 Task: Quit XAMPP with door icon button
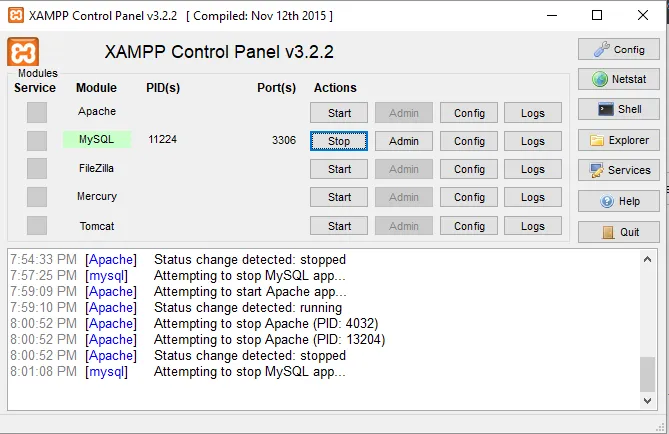(x=619, y=232)
